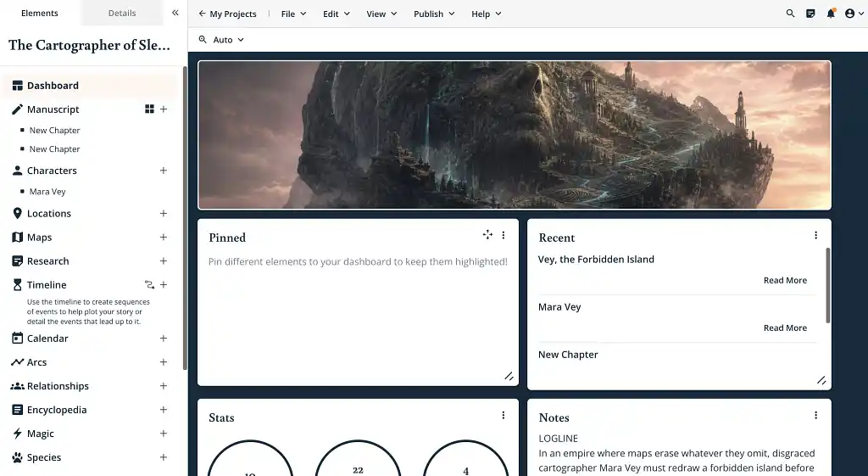868x476 pixels.
Task: Open the View menu
Action: pyautogui.click(x=382, y=14)
